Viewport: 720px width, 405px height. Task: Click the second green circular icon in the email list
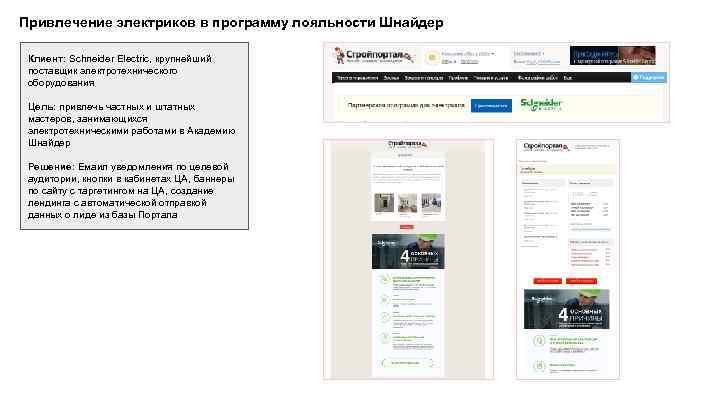coord(385,299)
